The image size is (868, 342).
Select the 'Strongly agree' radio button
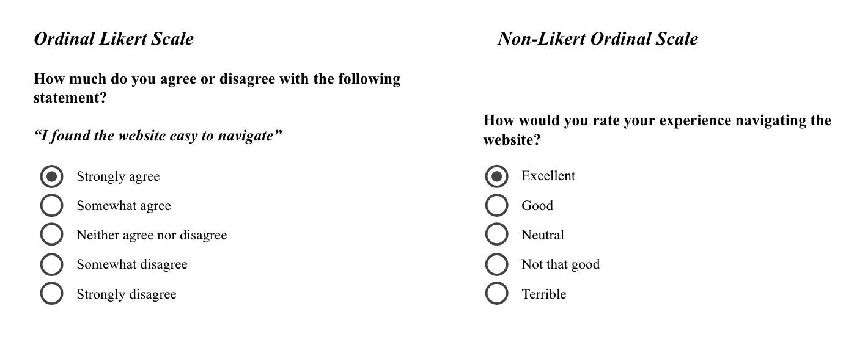tap(52, 176)
